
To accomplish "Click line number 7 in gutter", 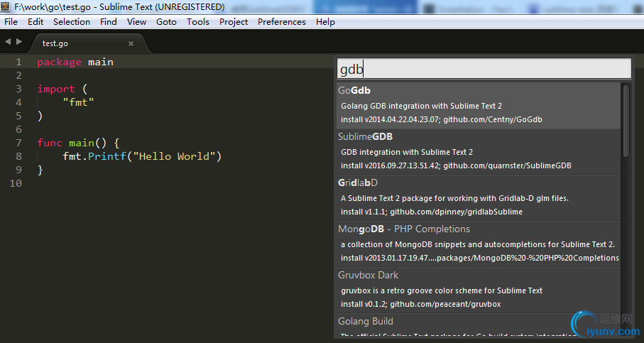I will (18, 143).
